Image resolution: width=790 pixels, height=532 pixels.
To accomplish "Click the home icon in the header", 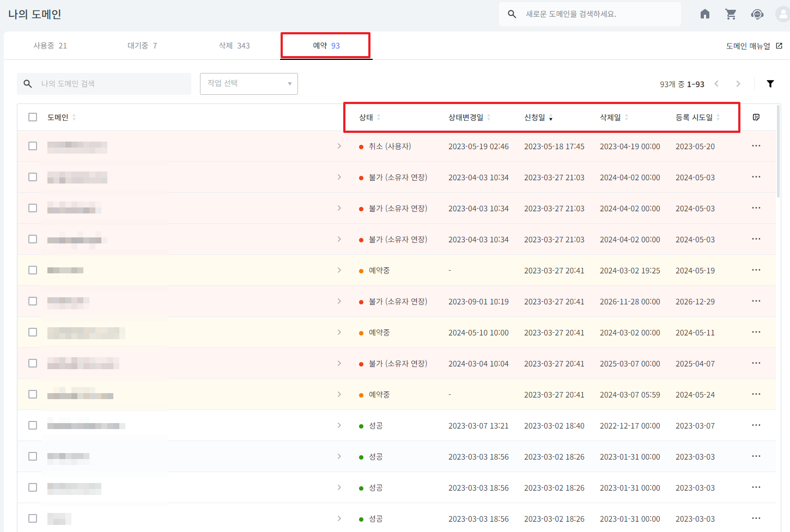I will click(704, 14).
